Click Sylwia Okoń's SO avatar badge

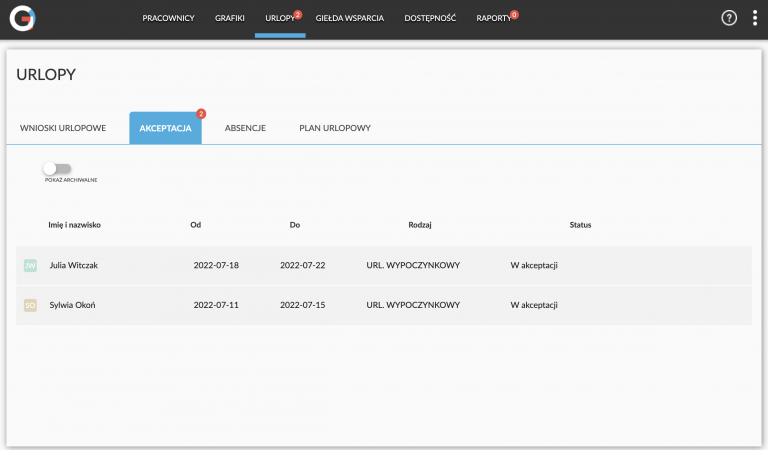click(x=30, y=305)
